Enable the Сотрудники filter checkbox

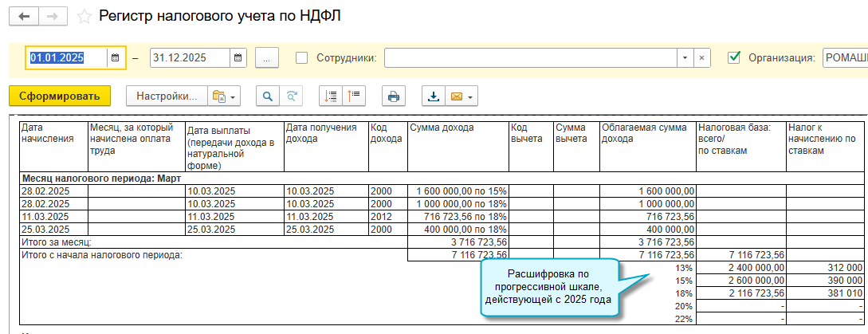pos(302,57)
